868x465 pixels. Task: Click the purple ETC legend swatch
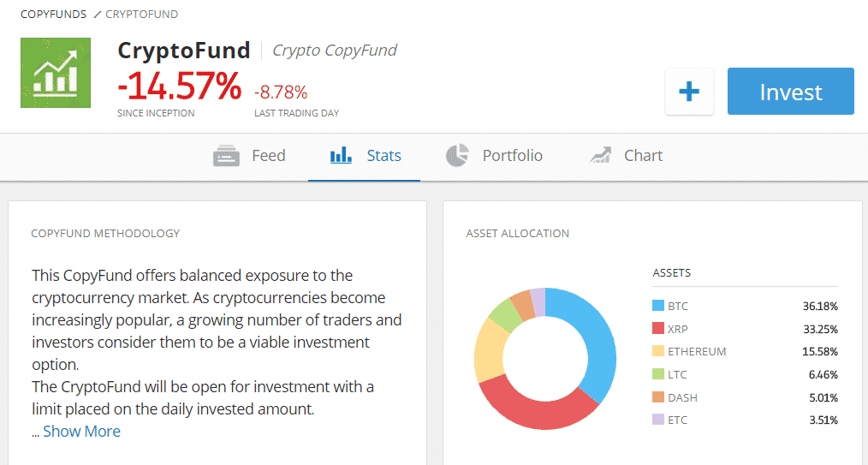pyautogui.click(x=658, y=420)
